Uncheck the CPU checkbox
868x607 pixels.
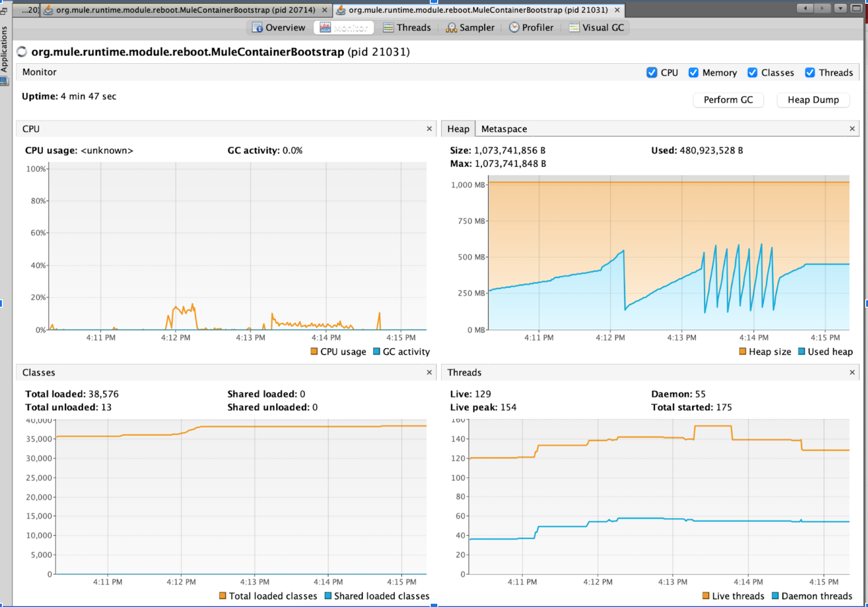coord(652,73)
